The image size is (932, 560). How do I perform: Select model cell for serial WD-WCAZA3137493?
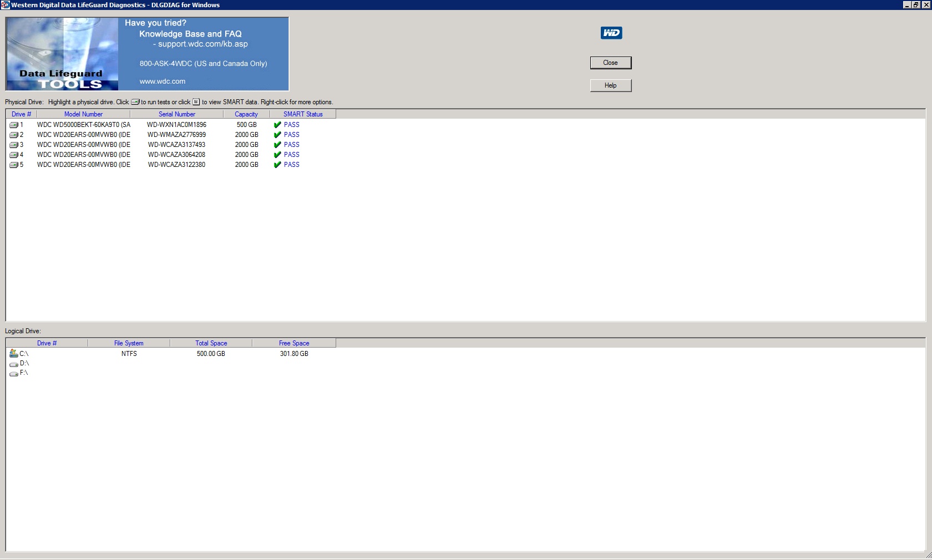84,145
